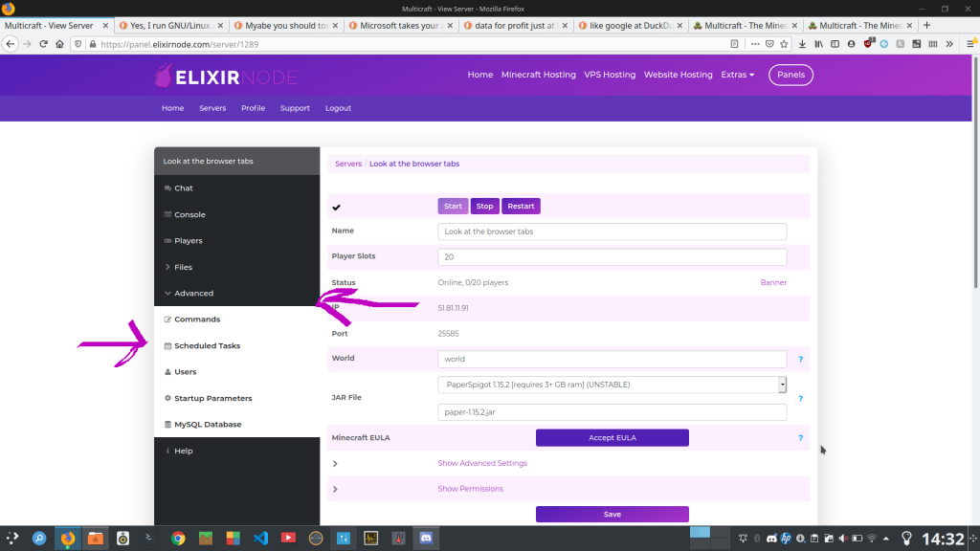Show help for JAR File setting
This screenshot has width=980, height=551.
[x=800, y=399]
